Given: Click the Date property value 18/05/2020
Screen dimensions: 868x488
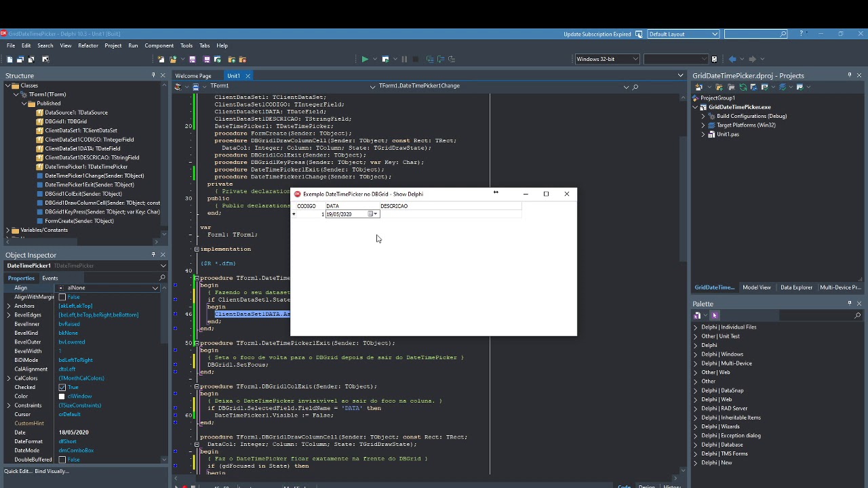Looking at the screenshot, I should coord(73,432).
